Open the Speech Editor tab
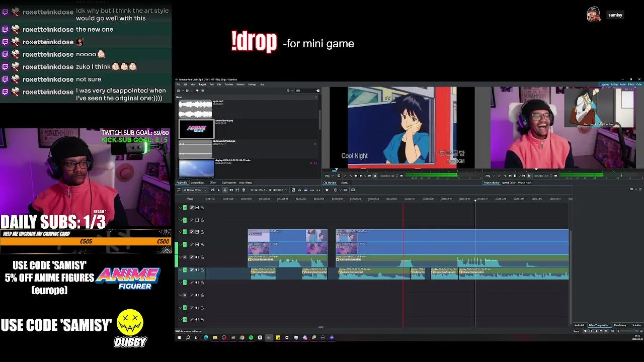Viewport: 644px width, 362px height. point(509,183)
